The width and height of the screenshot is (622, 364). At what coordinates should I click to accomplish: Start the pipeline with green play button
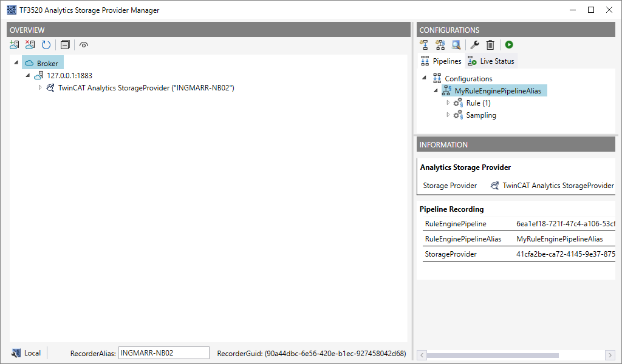510,45
